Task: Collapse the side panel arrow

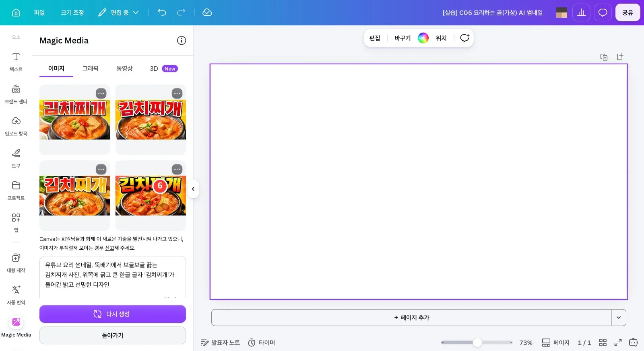Action: click(193, 189)
